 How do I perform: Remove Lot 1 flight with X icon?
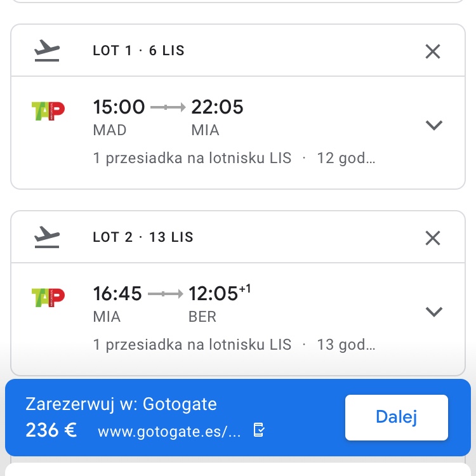pyautogui.click(x=433, y=51)
